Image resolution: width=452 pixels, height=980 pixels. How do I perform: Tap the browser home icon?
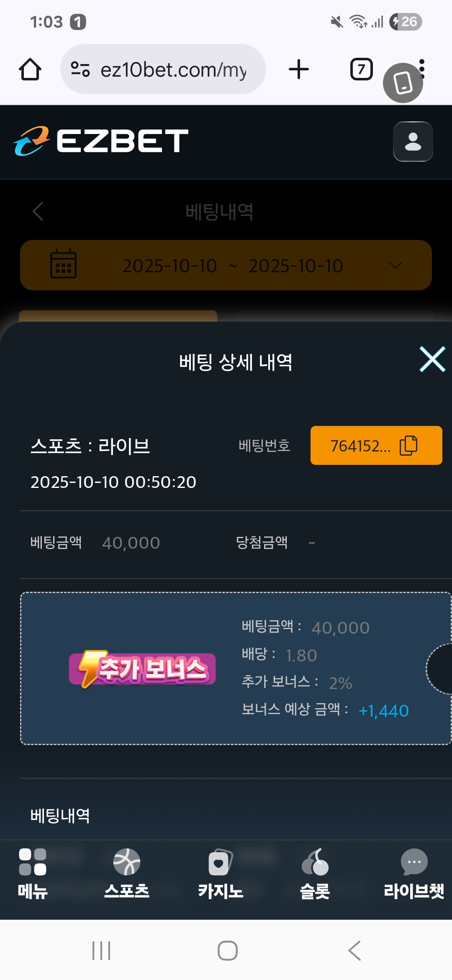tap(30, 69)
